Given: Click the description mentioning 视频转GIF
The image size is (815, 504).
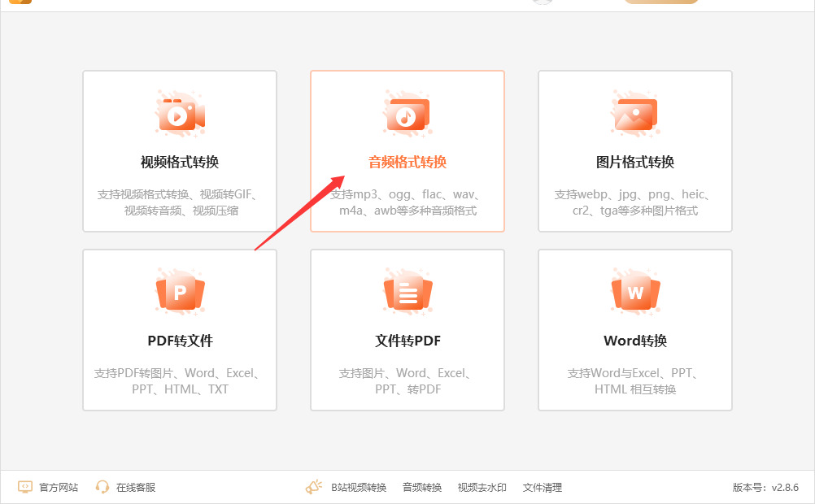Looking at the screenshot, I should tap(180, 202).
